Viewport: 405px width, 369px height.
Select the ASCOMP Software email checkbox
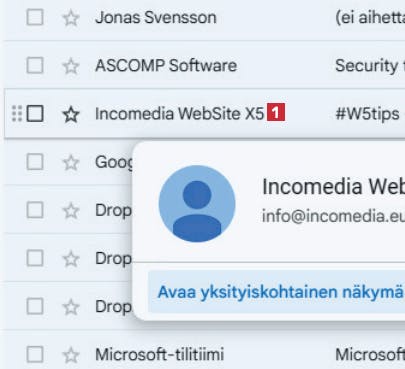click(35, 65)
